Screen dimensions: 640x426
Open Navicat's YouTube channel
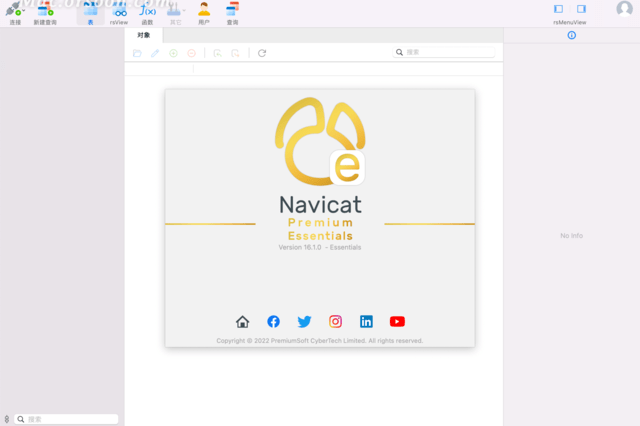[x=397, y=322]
